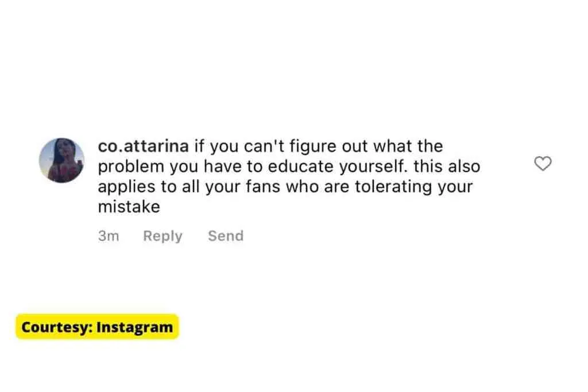588x392 pixels.
Task: Like the comment with the heart icon
Action: [543, 164]
